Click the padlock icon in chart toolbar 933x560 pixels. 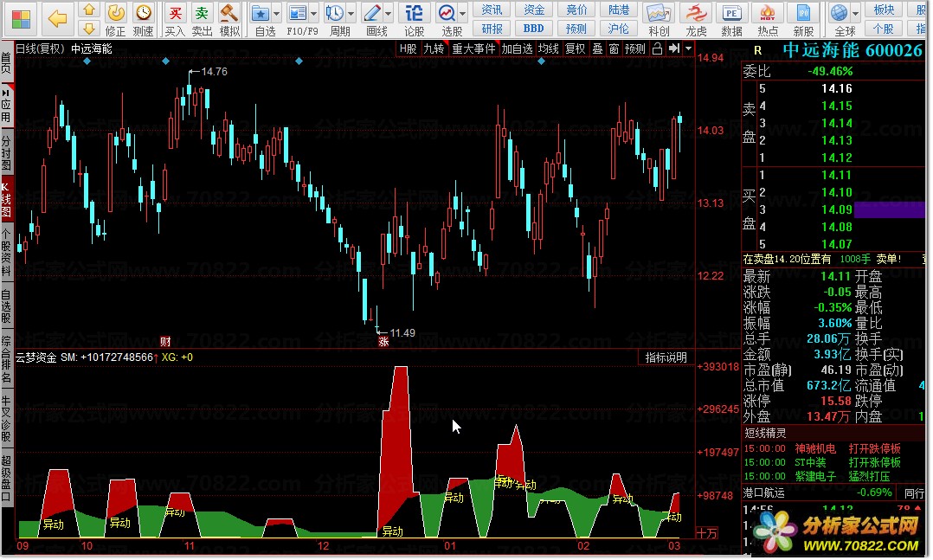click(658, 48)
